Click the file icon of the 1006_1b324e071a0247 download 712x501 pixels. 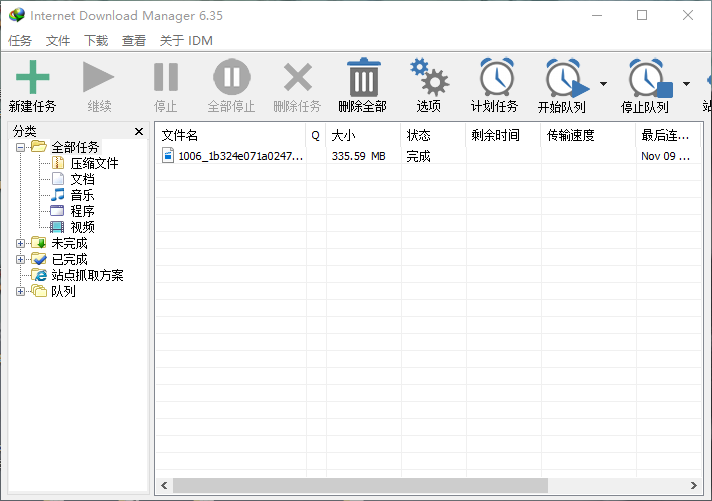(x=168, y=155)
